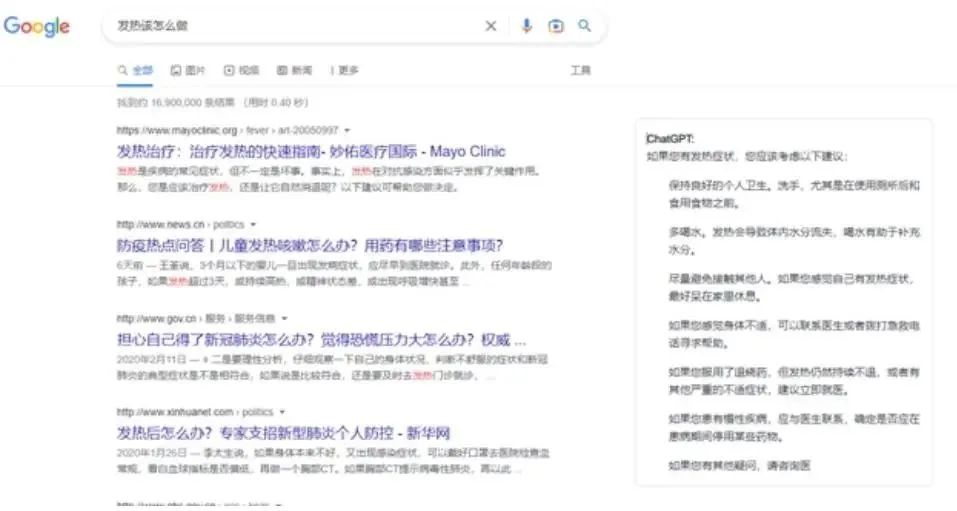957x511 pixels.
Task: Click into the search input field
Action: (x=290, y=27)
